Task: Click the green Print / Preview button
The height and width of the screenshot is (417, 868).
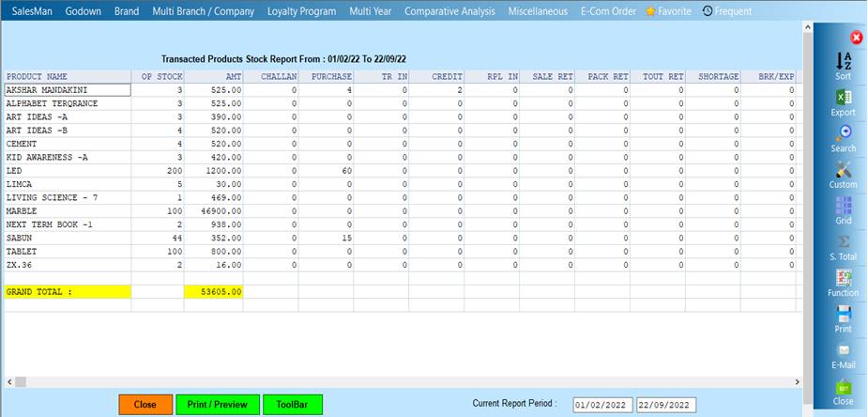Action: coord(217,404)
